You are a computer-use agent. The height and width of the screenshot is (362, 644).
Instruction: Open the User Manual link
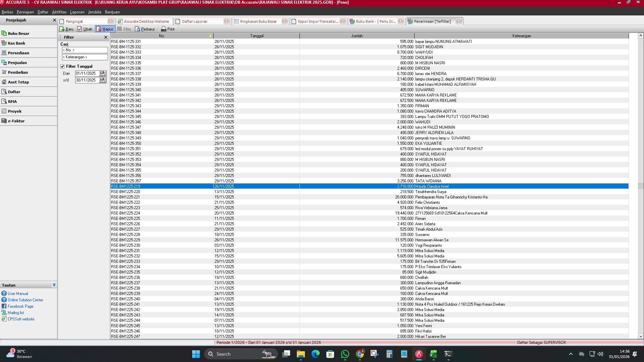(x=18, y=294)
